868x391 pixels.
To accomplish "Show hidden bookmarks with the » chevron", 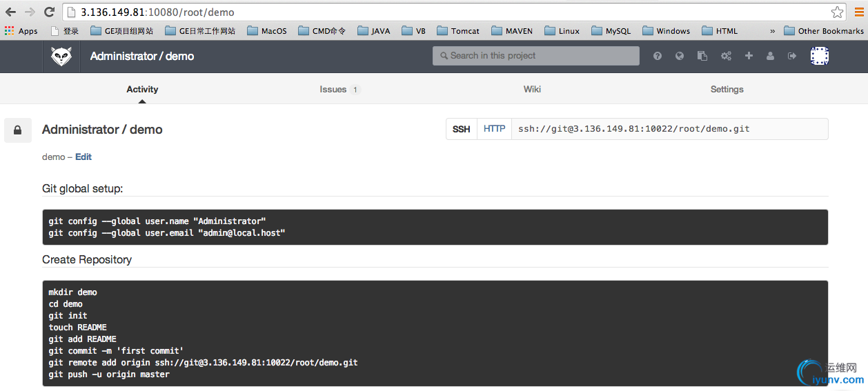I will coord(772,31).
